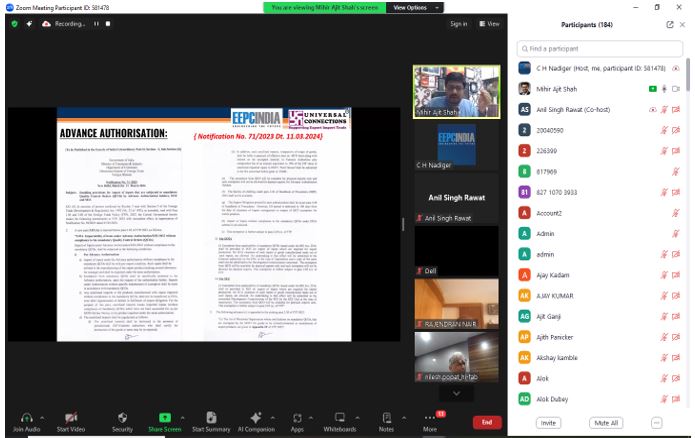This screenshot has width=695, height=438.
Task: Open the Notes tool
Action: (386, 418)
